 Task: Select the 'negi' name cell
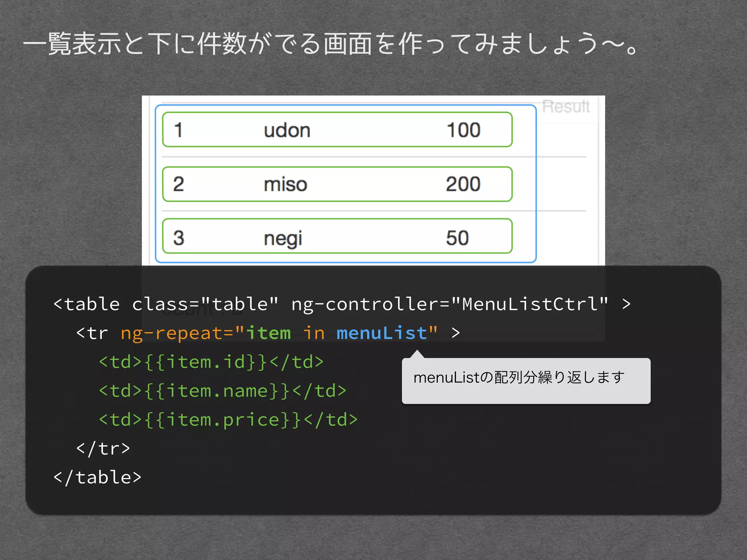[283, 239]
